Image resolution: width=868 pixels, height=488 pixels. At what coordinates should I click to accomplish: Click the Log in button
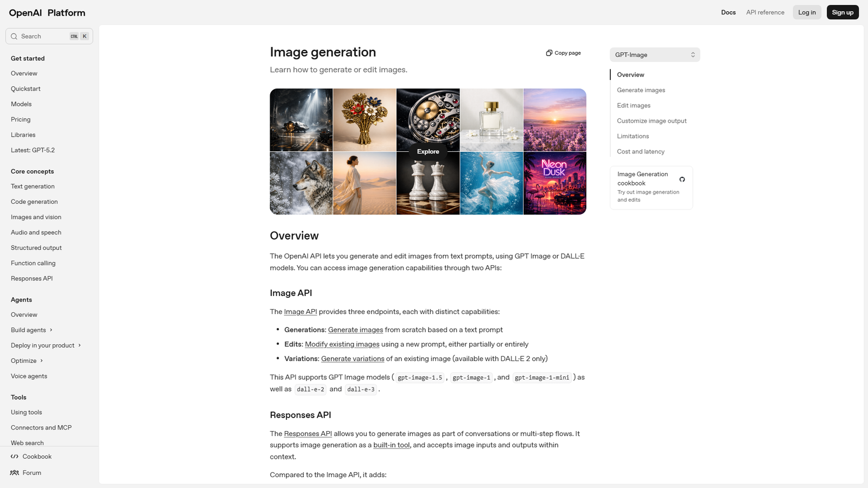[x=807, y=12]
